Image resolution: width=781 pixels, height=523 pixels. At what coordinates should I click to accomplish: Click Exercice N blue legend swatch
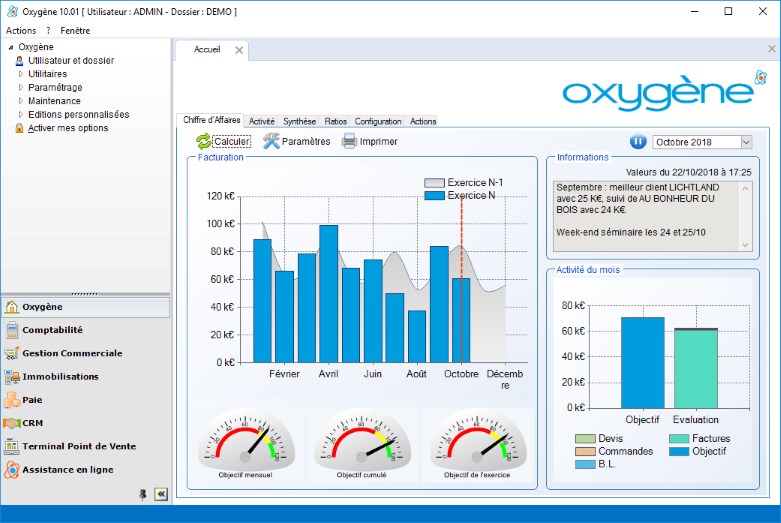tap(434, 196)
